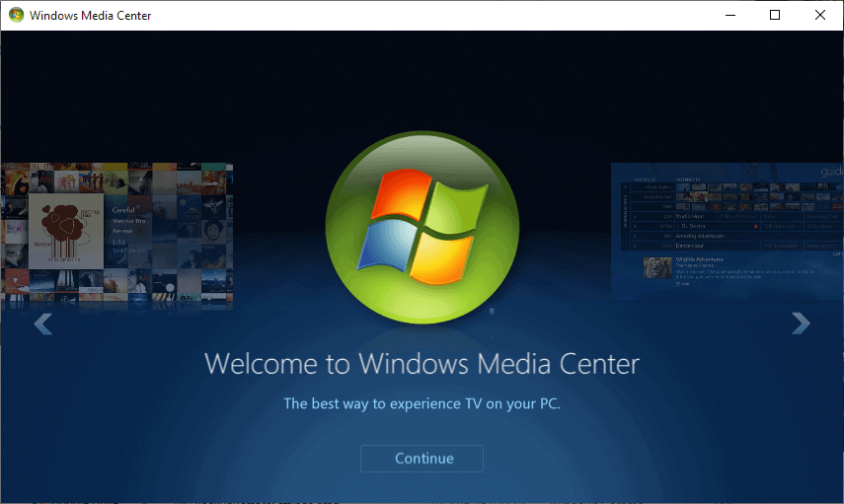Go to previous slide with left arrow
844x504 pixels.
pyautogui.click(x=43, y=324)
